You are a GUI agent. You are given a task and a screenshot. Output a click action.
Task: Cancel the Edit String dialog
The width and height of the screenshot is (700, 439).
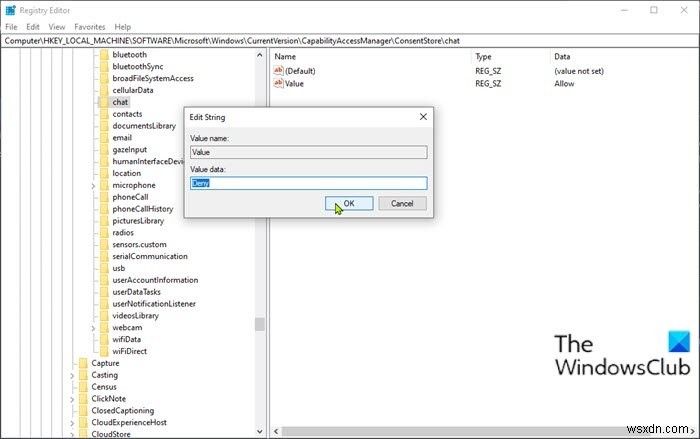click(402, 203)
